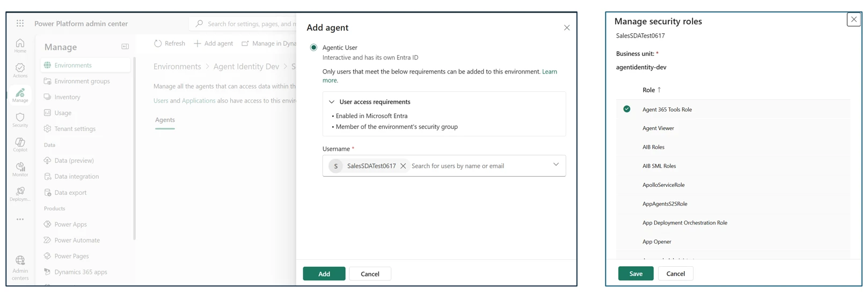The width and height of the screenshot is (868, 292).
Task: Collapse User access requirements section
Action: coord(332,102)
